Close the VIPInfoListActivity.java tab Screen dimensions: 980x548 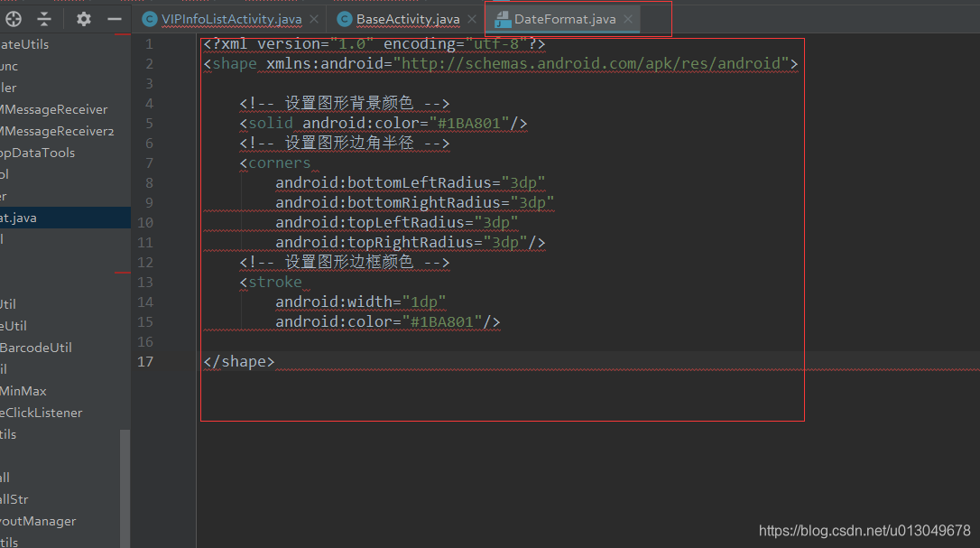(x=314, y=19)
